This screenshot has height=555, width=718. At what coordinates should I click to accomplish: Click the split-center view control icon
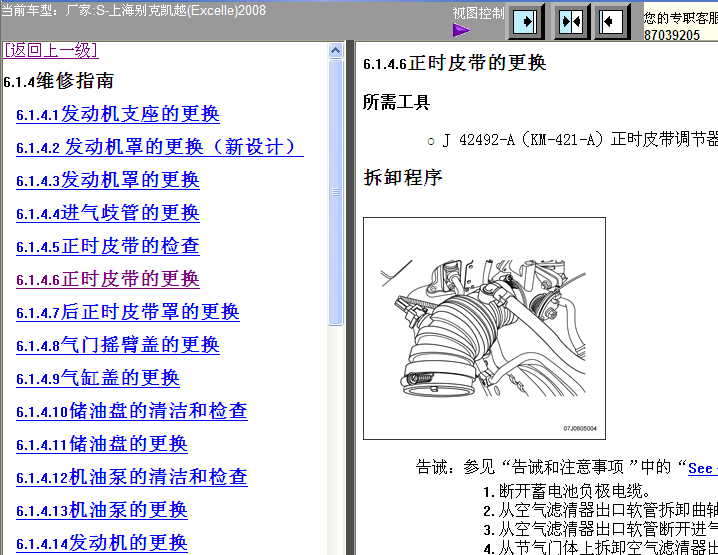(x=571, y=22)
